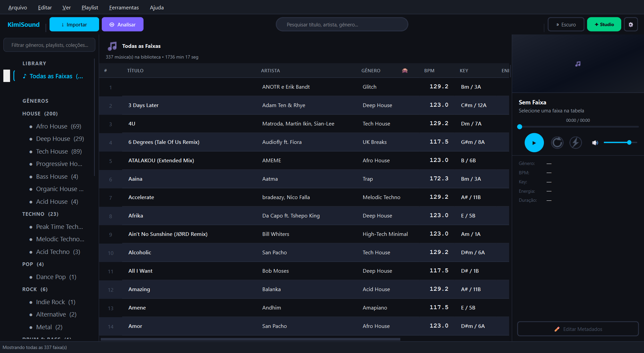
Task: Collapse the ROCK (6) genre group
Action: [x=35, y=289]
